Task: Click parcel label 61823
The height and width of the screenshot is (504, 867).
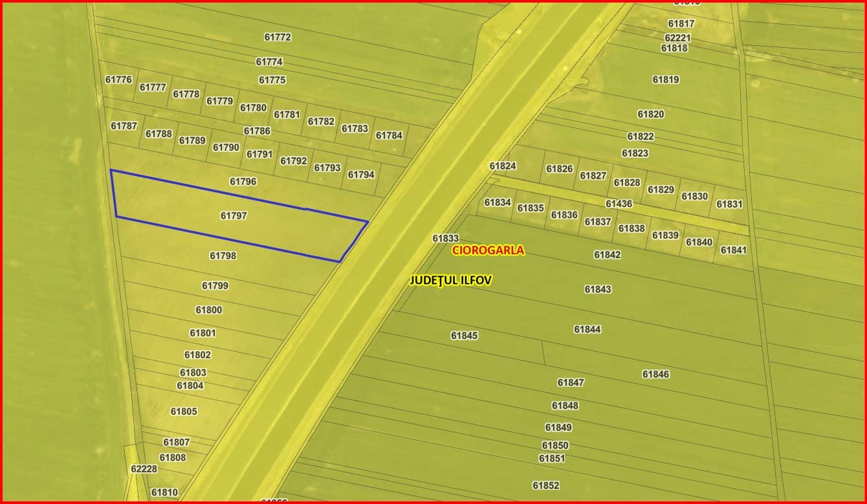Action: pyautogui.click(x=635, y=153)
